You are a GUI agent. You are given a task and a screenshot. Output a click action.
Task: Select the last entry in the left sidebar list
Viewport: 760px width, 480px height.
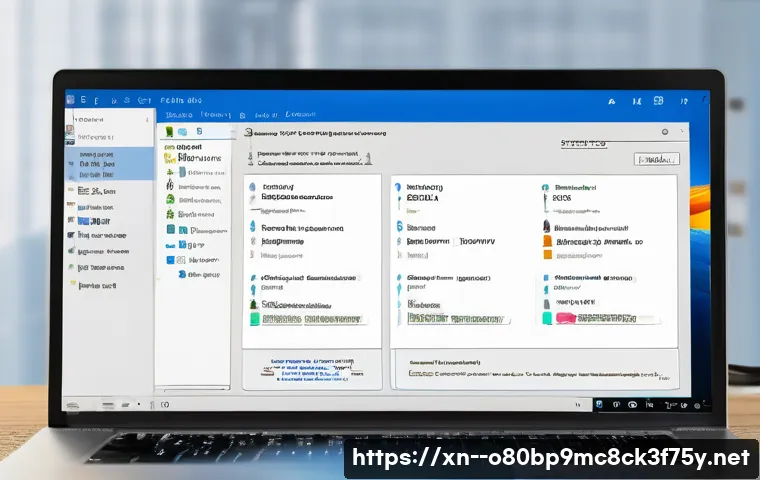point(97,285)
